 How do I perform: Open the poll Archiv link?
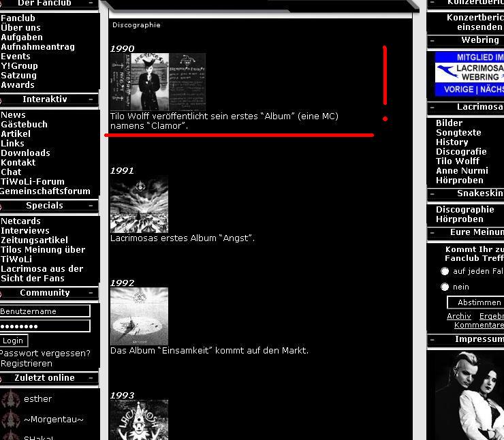click(458, 316)
